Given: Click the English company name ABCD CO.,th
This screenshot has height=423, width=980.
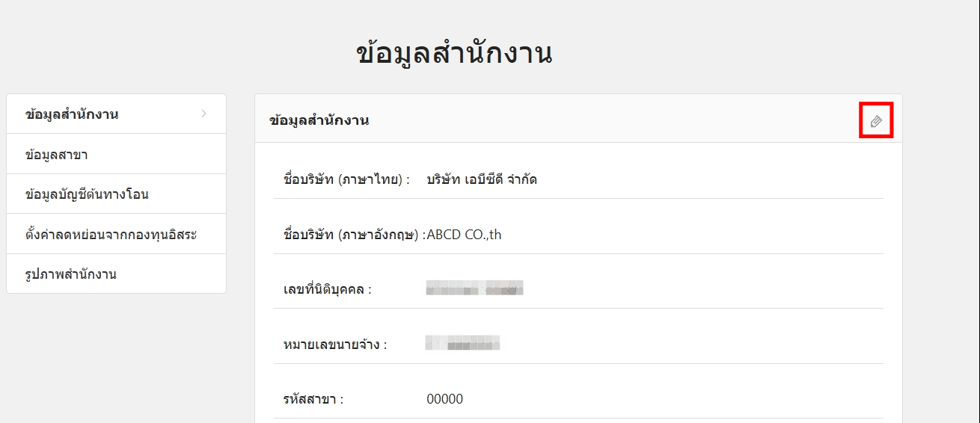Looking at the screenshot, I should click(464, 235).
